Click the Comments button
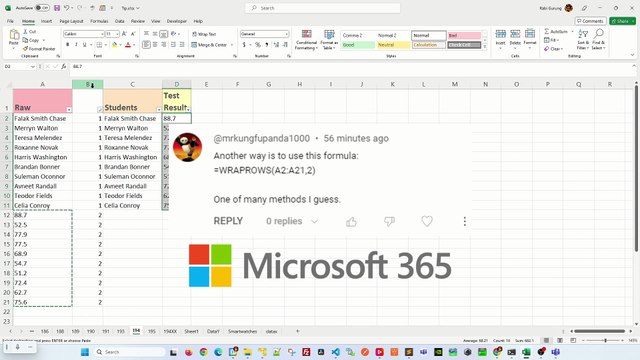Image resolution: width=640 pixels, height=360 pixels. coord(590,21)
